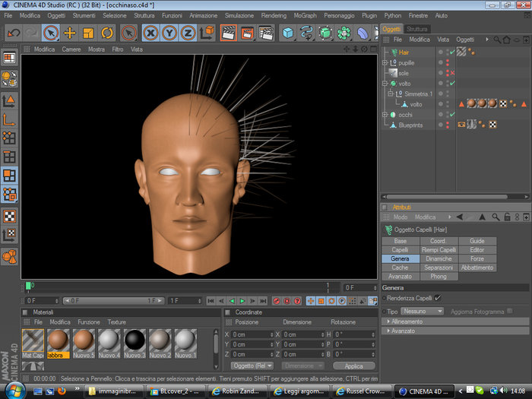This screenshot has width=532, height=399.
Task: Click the Render View clapperboard icon
Action: pos(228,33)
